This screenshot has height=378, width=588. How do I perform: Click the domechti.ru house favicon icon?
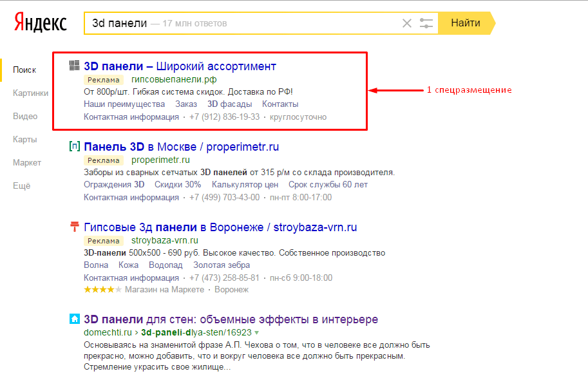coord(75,319)
